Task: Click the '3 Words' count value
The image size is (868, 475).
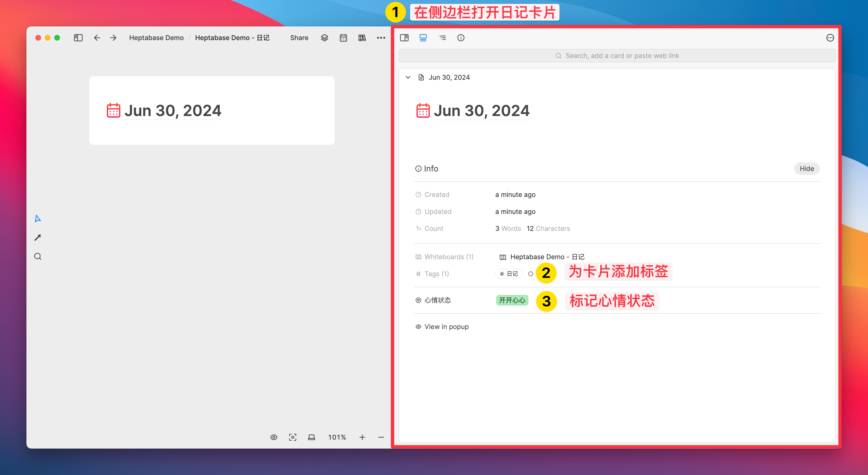Action: 508,229
